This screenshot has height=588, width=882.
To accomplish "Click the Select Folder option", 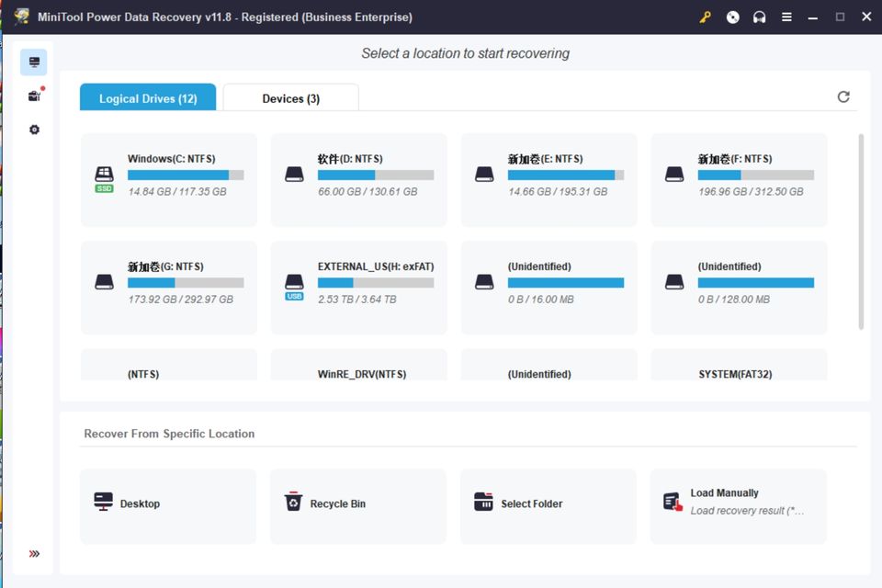I will point(548,504).
